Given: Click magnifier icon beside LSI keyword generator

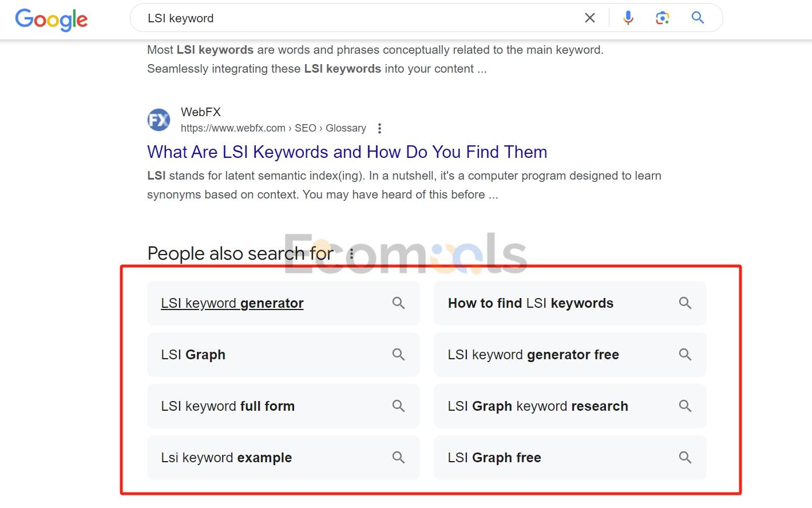Looking at the screenshot, I should point(399,303).
